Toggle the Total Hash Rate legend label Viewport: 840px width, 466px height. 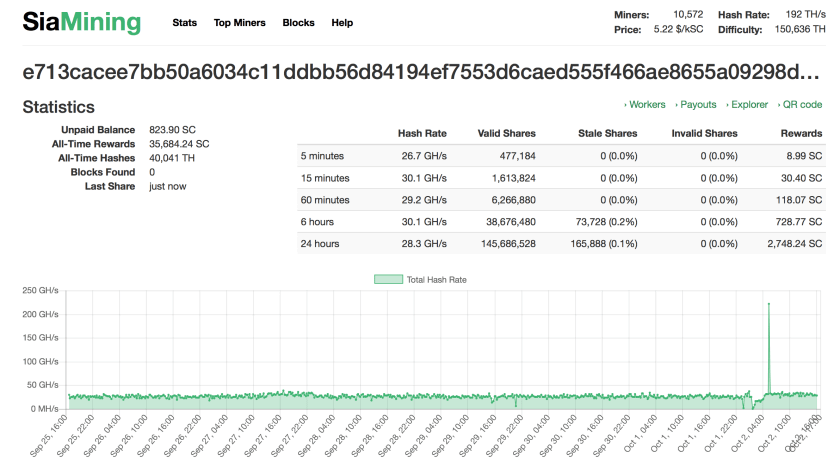[x=437, y=280]
